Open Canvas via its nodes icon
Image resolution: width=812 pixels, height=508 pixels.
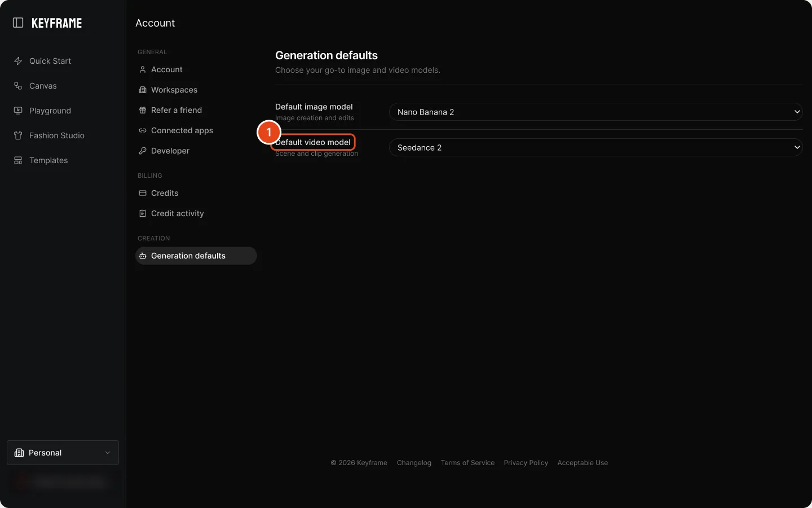pyautogui.click(x=18, y=86)
